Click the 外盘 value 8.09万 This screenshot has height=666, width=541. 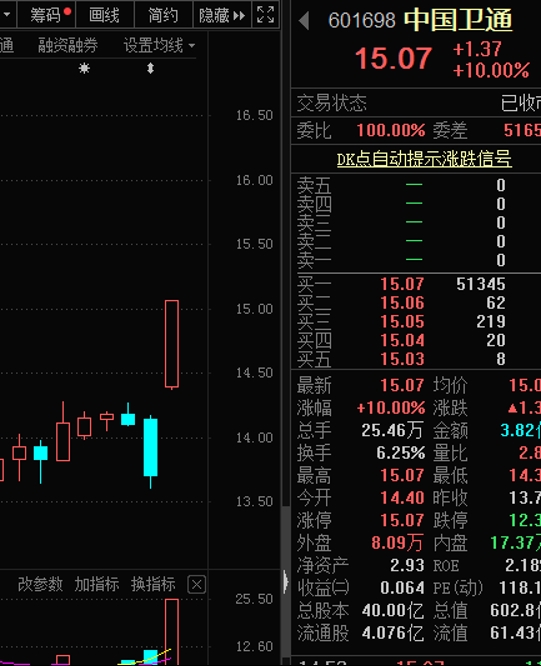point(397,543)
